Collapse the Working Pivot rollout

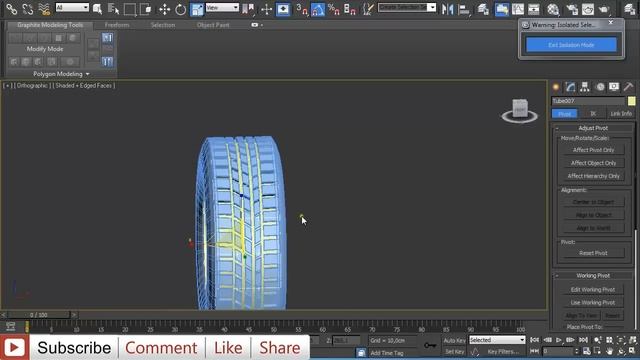pyautogui.click(x=557, y=276)
